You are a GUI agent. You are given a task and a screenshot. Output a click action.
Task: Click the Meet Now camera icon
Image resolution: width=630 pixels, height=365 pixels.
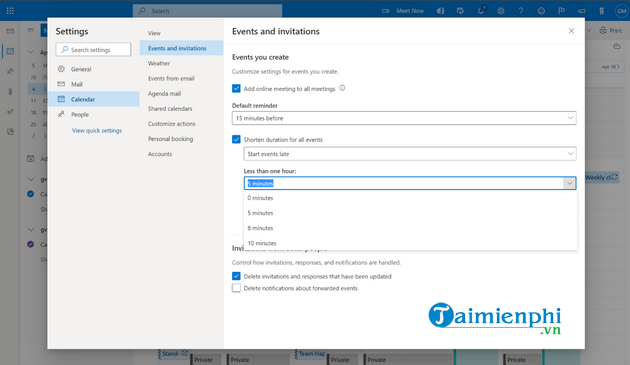(385, 11)
